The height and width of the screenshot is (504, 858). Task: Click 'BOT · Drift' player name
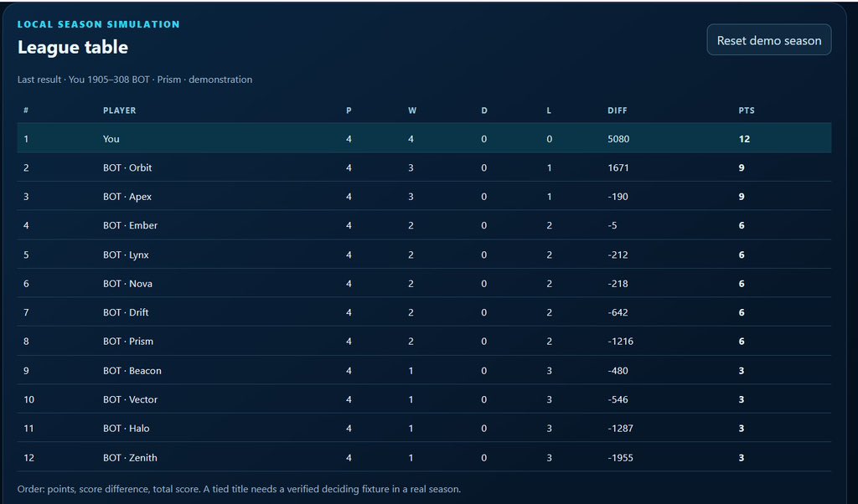(126, 312)
